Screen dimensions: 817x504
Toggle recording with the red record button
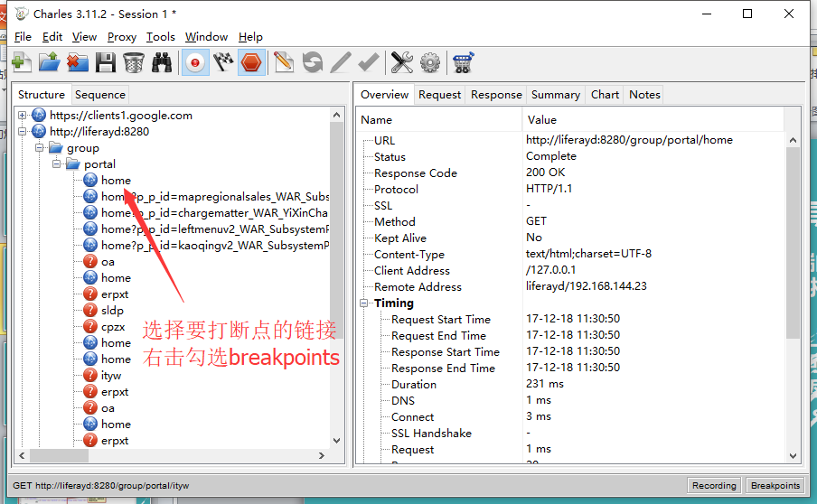[x=195, y=62]
